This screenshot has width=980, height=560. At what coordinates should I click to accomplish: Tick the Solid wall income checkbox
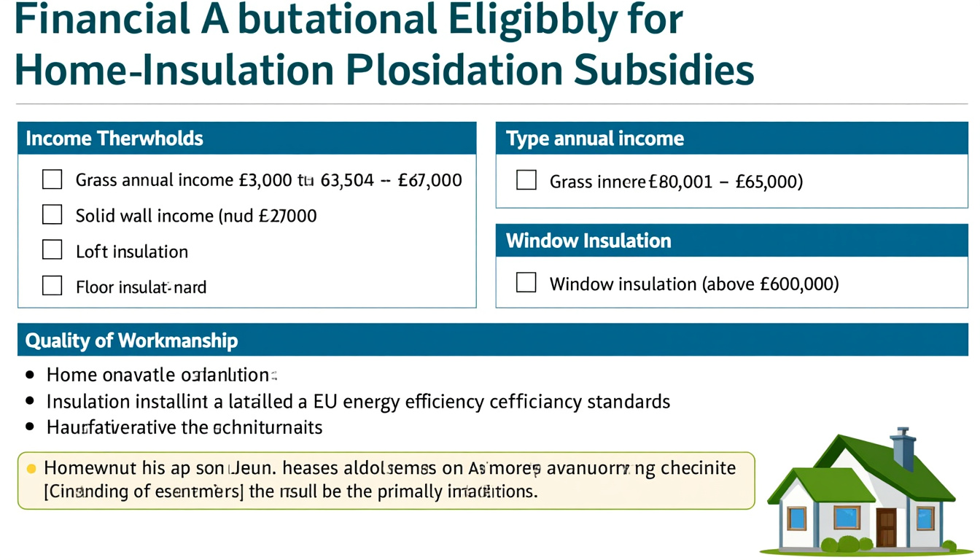click(x=52, y=214)
